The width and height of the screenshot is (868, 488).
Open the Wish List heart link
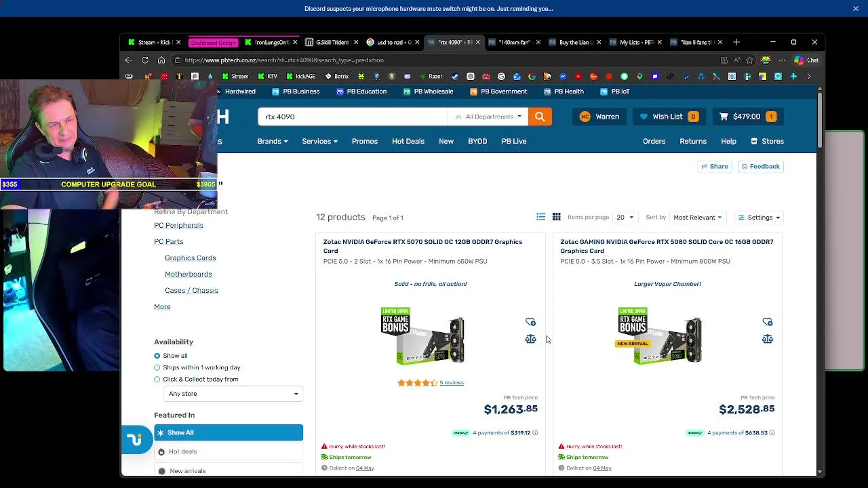669,117
